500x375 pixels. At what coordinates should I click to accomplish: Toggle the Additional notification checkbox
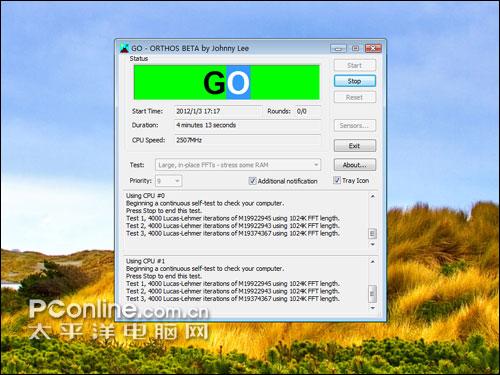(x=252, y=181)
